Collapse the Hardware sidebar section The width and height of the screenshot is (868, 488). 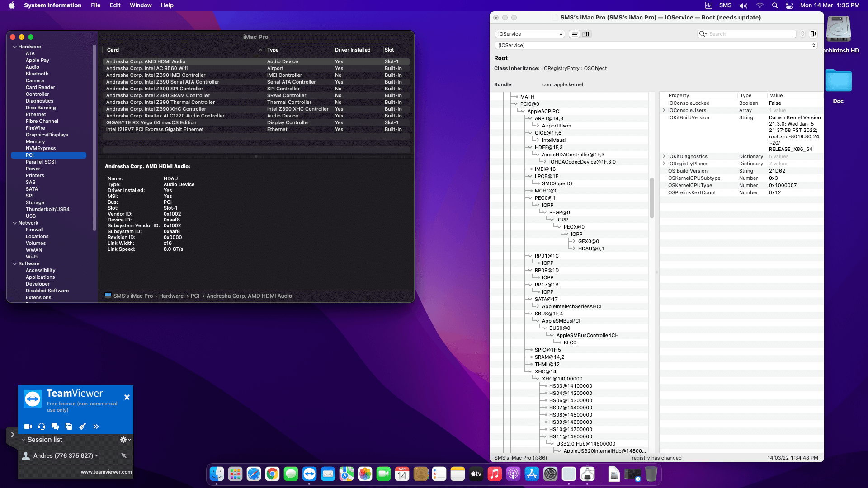click(15, 47)
